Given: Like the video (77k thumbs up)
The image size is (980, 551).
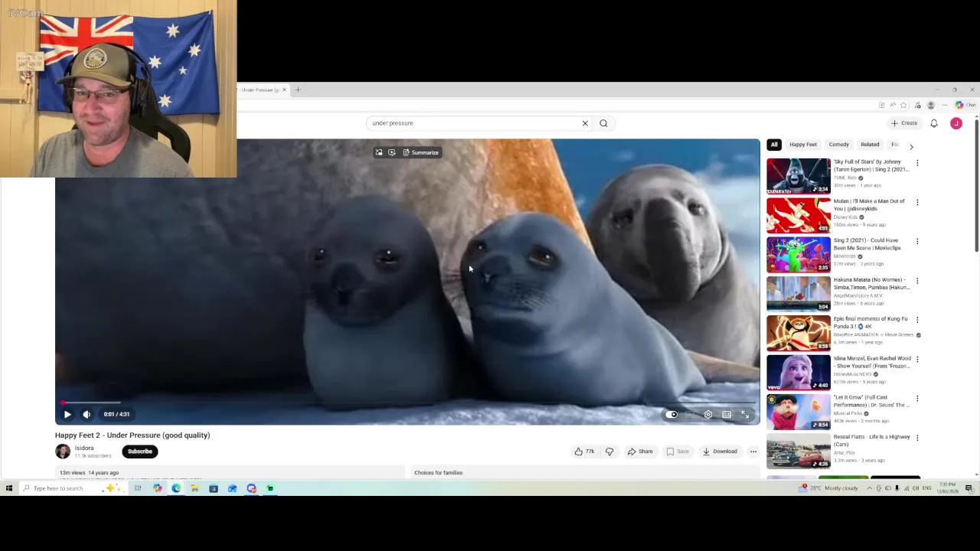Looking at the screenshot, I should coord(584,452).
